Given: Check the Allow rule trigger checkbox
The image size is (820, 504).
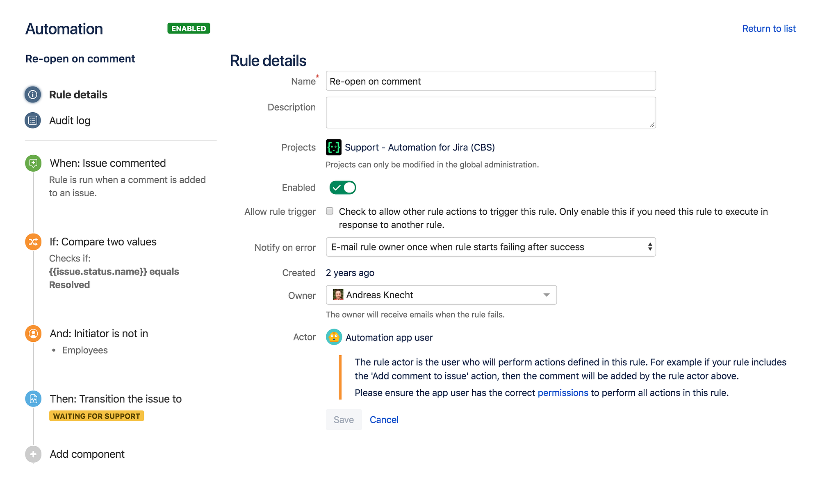Looking at the screenshot, I should [x=330, y=211].
